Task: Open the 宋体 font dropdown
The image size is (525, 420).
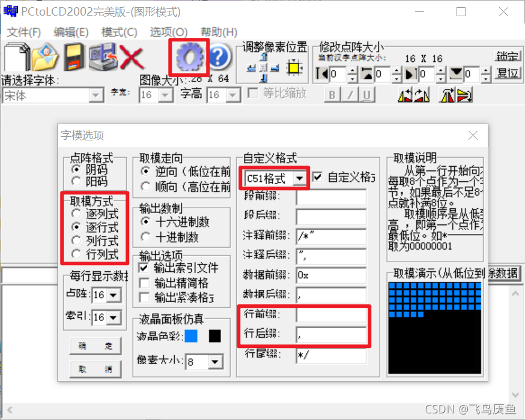Action: point(96,95)
